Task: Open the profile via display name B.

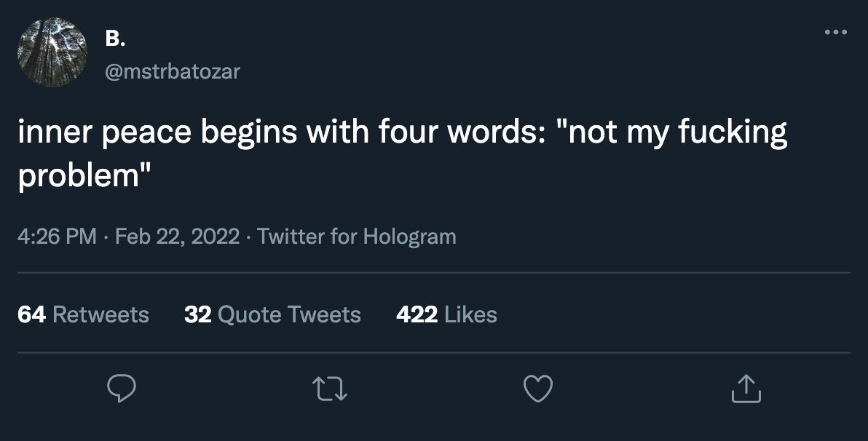Action: [115, 38]
